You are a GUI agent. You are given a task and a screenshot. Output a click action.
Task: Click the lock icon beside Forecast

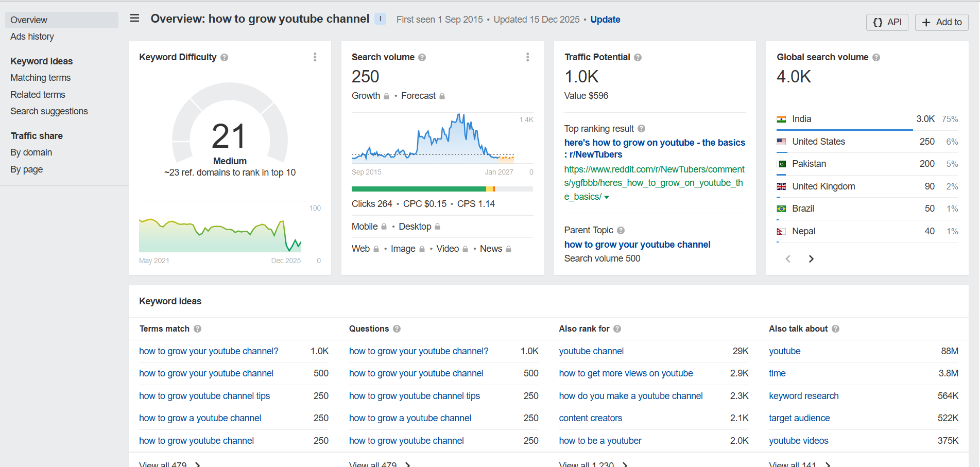coord(442,96)
